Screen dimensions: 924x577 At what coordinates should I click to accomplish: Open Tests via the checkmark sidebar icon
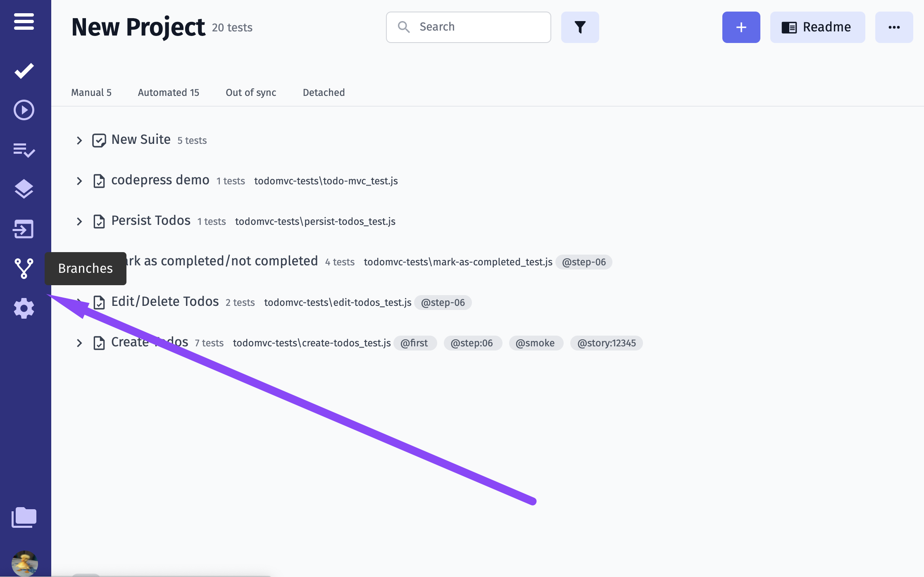coord(24,71)
